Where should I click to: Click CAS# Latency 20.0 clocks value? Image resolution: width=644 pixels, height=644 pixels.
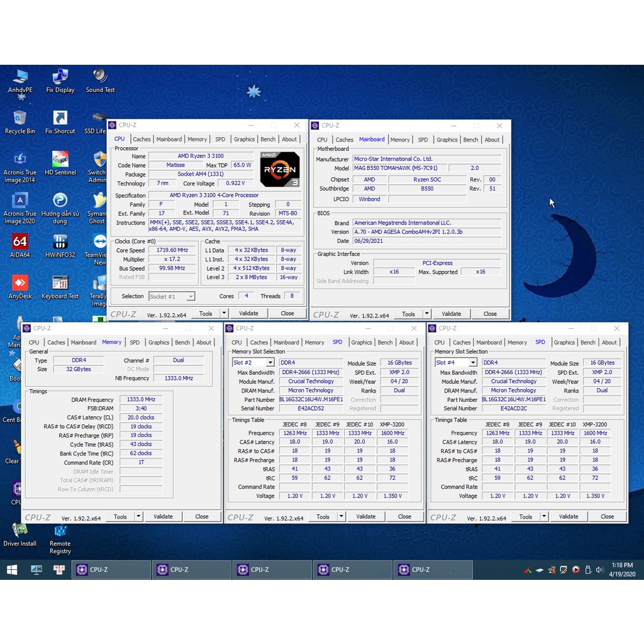coord(142,418)
